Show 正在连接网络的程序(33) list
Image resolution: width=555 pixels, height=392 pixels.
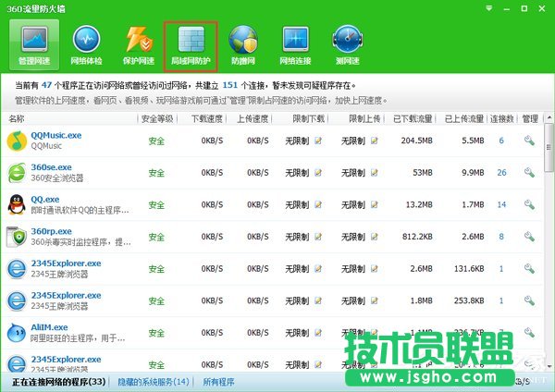coord(59,382)
